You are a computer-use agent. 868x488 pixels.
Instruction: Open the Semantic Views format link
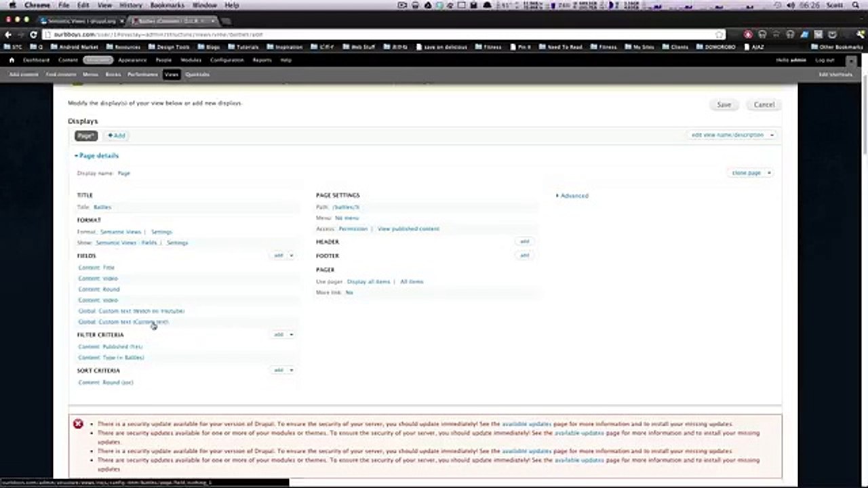[121, 232]
